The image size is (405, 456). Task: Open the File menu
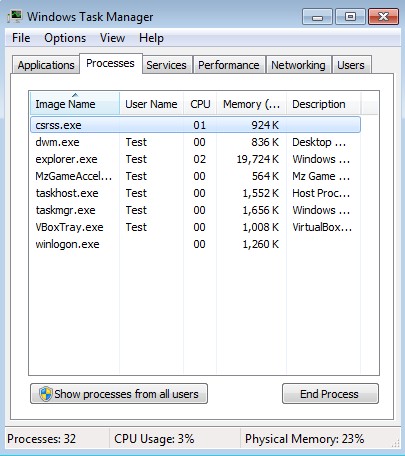point(21,38)
